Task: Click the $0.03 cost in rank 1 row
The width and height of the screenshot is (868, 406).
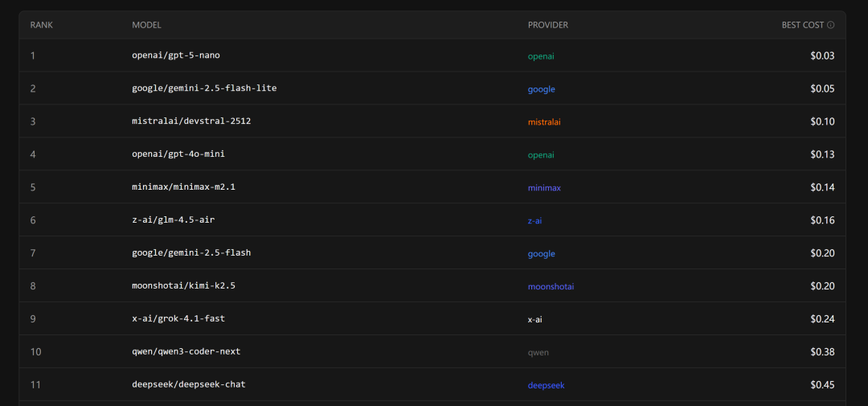Action: click(822, 56)
